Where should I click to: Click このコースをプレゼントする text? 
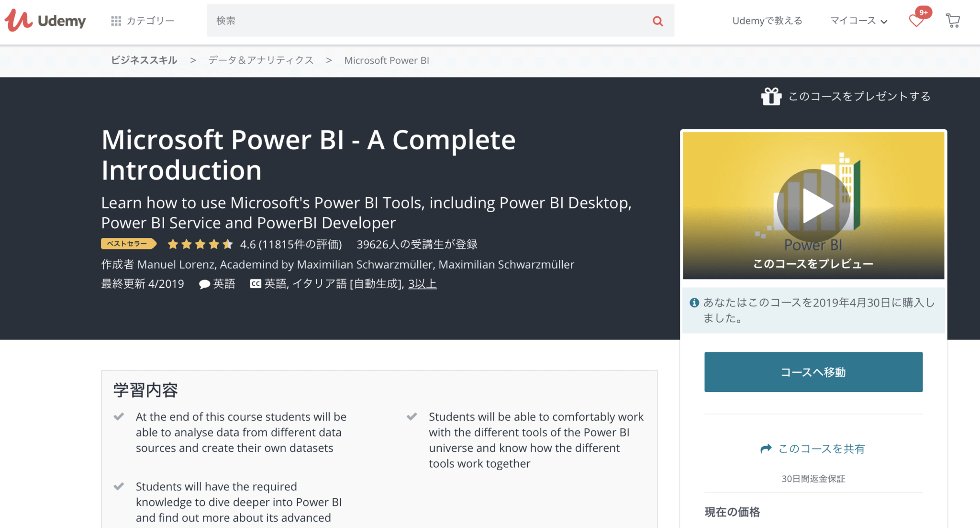click(x=859, y=96)
